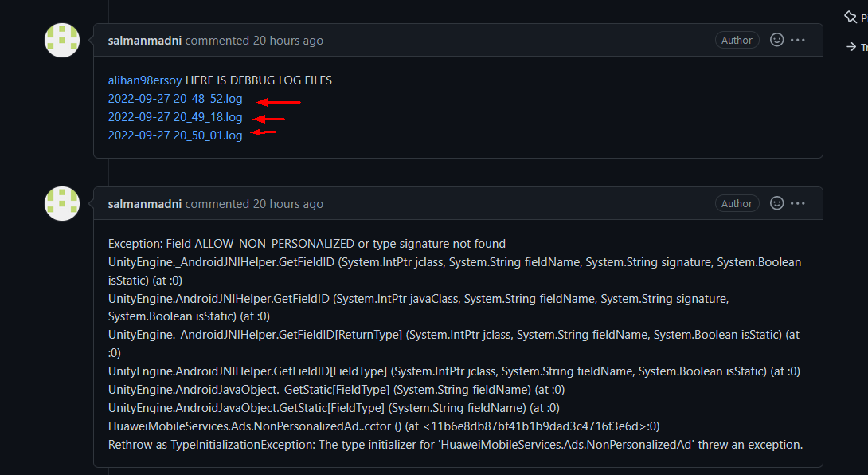Open the 2022-09-27 20_48_52.log file link
The height and width of the screenshot is (475, 868).
click(x=175, y=99)
